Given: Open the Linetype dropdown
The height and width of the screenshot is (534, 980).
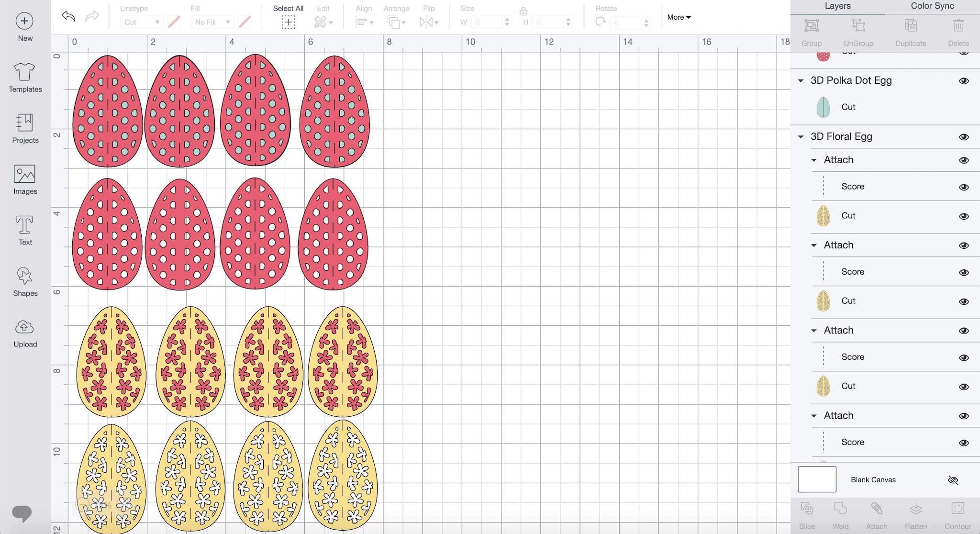Looking at the screenshot, I should tap(141, 22).
